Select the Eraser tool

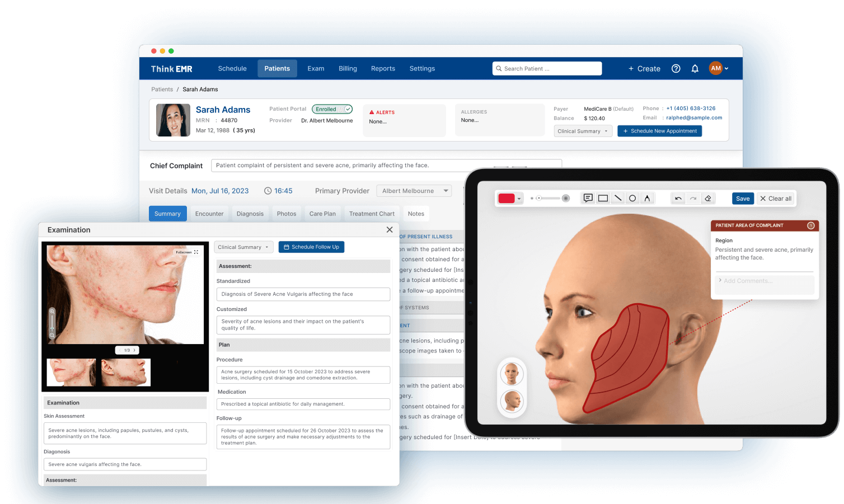coord(707,197)
